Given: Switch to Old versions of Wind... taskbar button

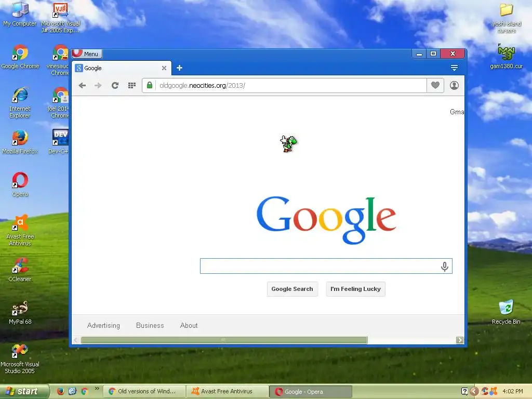Looking at the screenshot, I should (144, 392).
